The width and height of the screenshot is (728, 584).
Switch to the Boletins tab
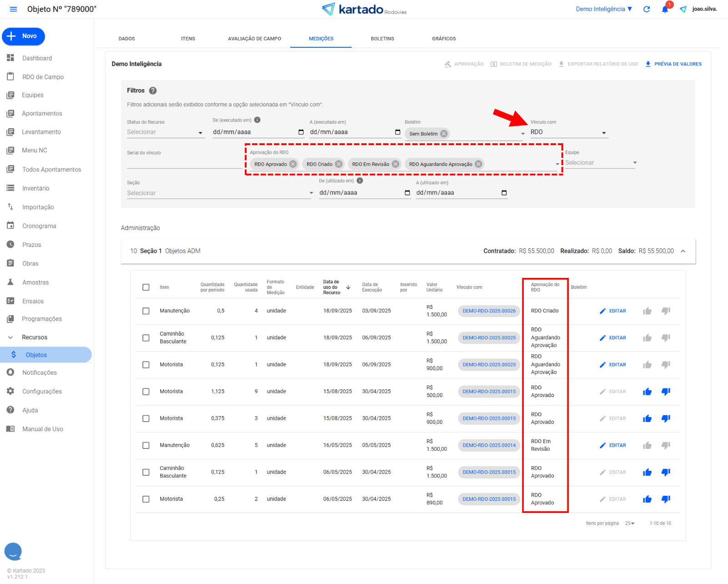(x=382, y=39)
